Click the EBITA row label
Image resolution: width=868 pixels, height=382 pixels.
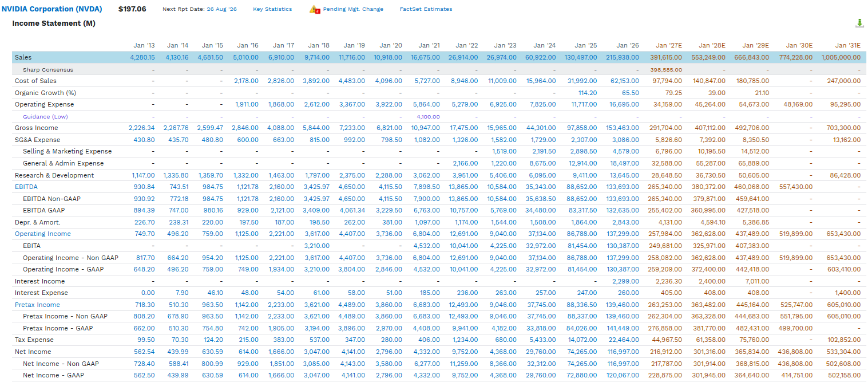31,246
